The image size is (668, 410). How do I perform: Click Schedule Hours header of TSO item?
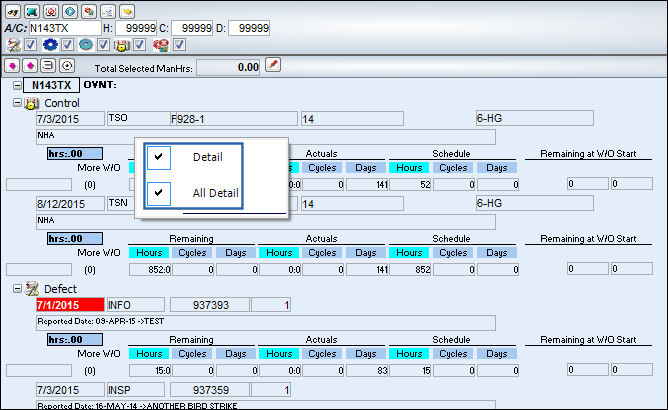point(409,168)
